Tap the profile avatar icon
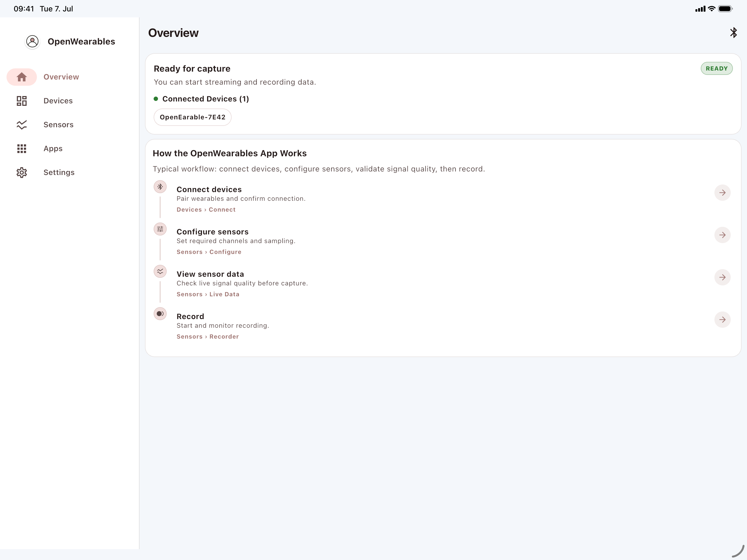This screenshot has height=560, width=747. point(32,42)
